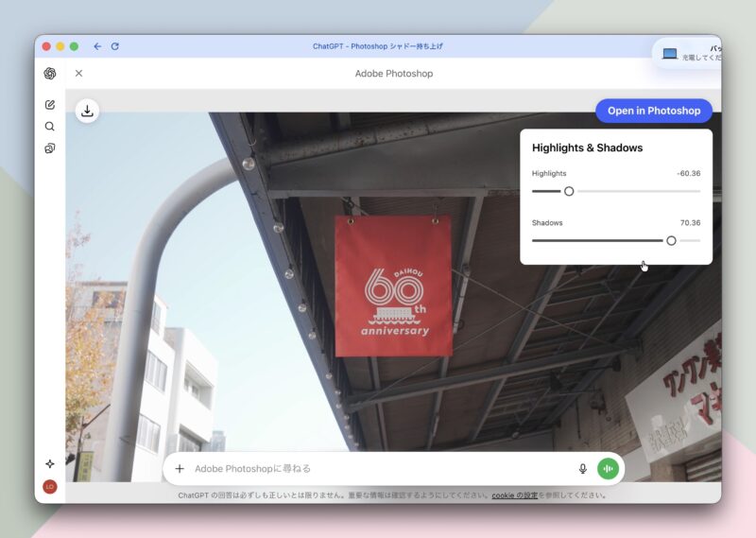Screen dimensions: 756x538
Task: Reload the page with refresh icon
Action: (115, 46)
